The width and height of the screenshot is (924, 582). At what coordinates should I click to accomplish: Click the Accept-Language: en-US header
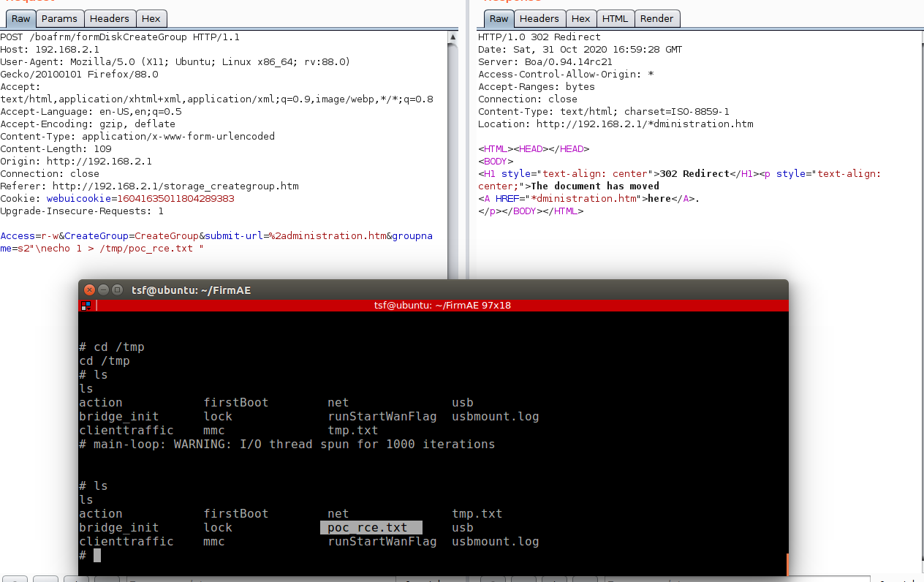coord(91,112)
